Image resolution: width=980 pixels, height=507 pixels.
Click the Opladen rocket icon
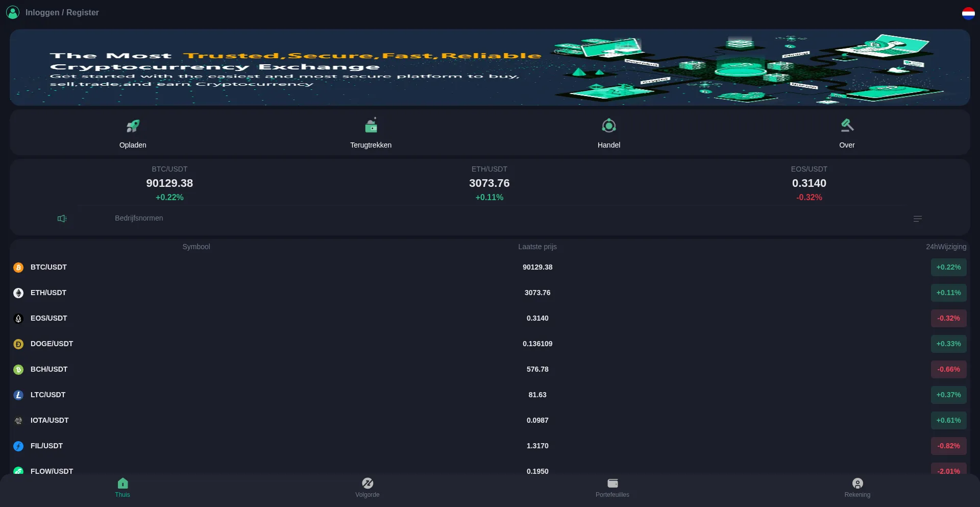click(x=133, y=126)
